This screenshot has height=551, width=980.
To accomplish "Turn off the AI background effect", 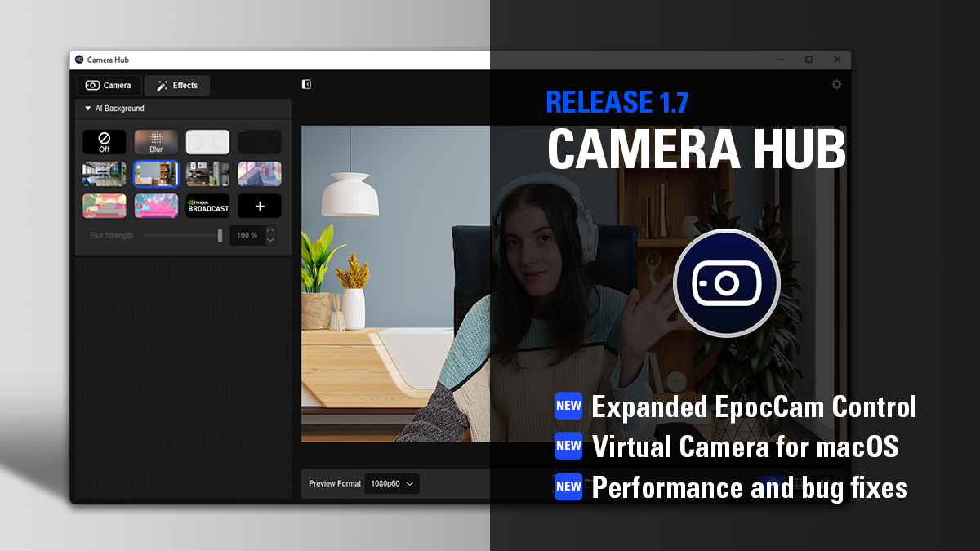I will tap(105, 142).
